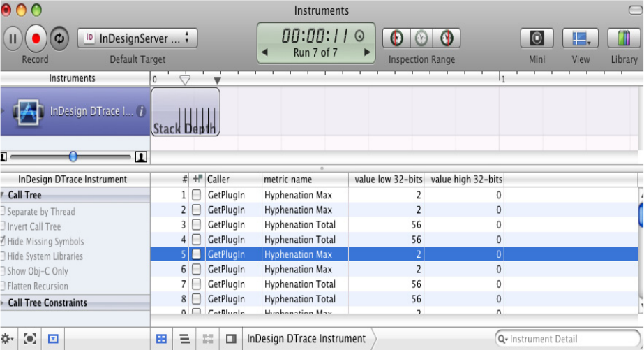Click the red Record button
Image resolution: width=644 pixels, height=350 pixels.
(36, 38)
